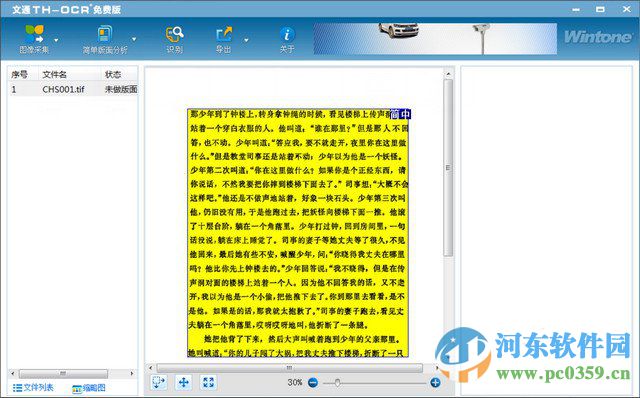Click the file list horizontal scrollbar thumb

tap(63, 373)
